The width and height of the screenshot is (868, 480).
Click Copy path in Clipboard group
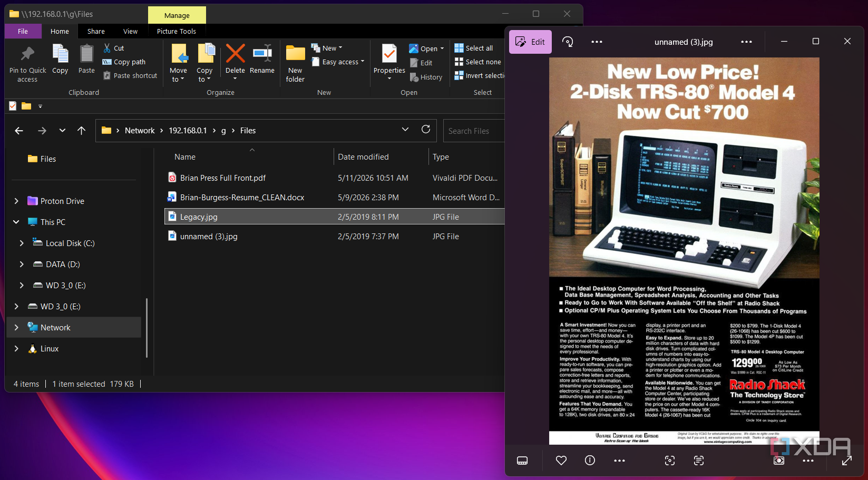pyautogui.click(x=124, y=62)
